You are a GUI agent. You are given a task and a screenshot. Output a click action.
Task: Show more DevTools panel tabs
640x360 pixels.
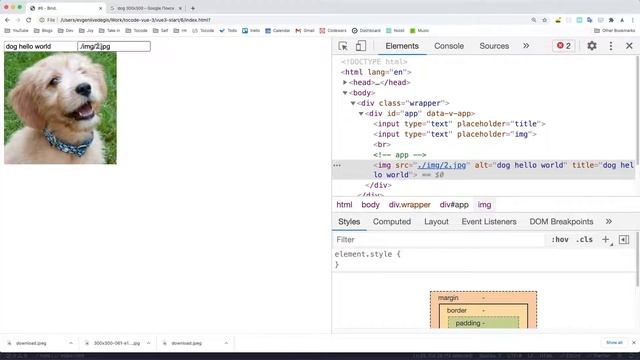tap(526, 46)
